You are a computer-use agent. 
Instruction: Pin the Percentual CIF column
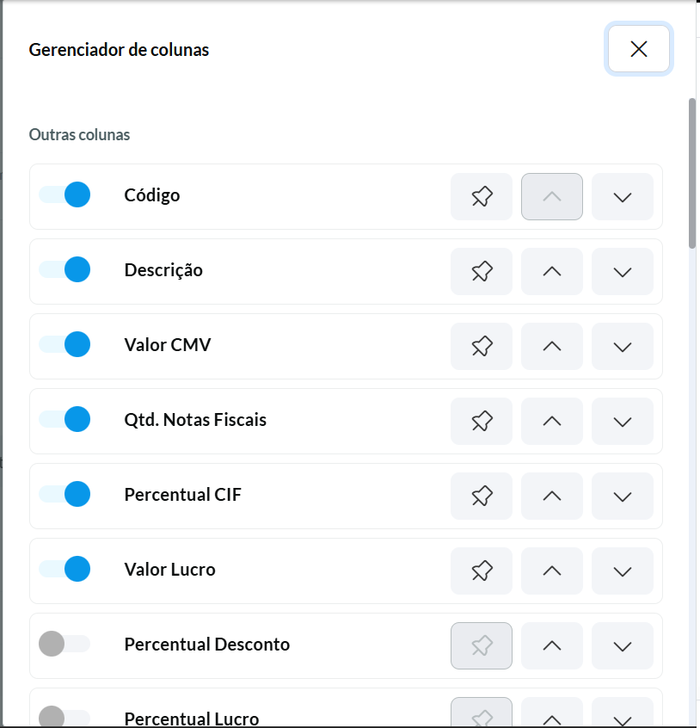point(482,496)
